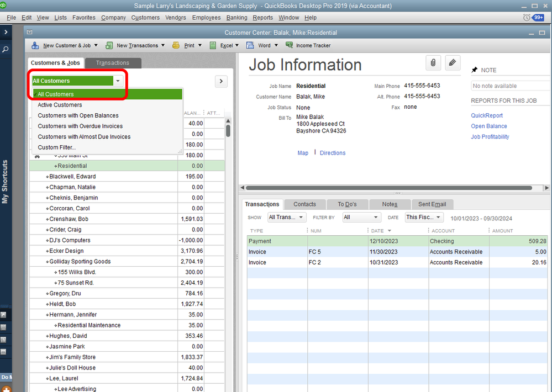Switch to the Transactions tab in left panel

pyautogui.click(x=113, y=63)
